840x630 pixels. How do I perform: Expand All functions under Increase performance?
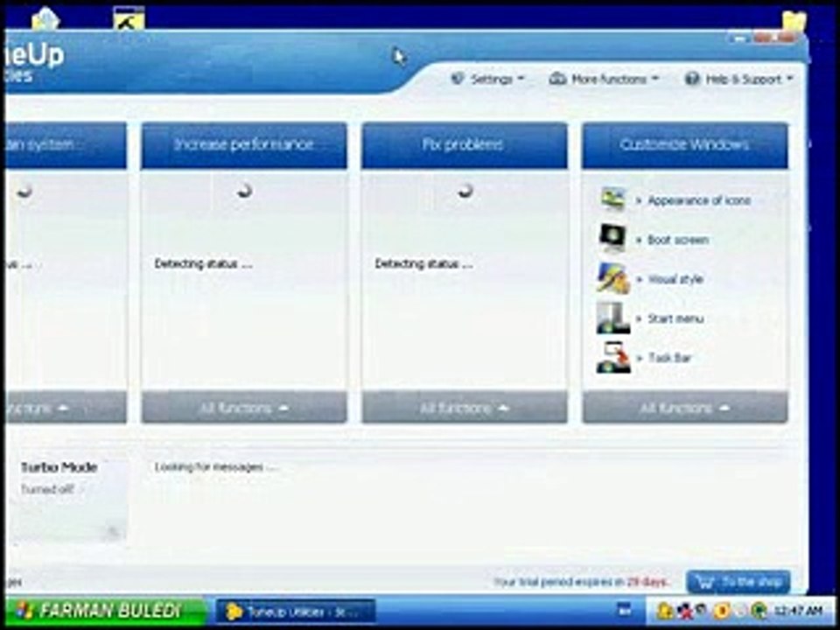244,409
